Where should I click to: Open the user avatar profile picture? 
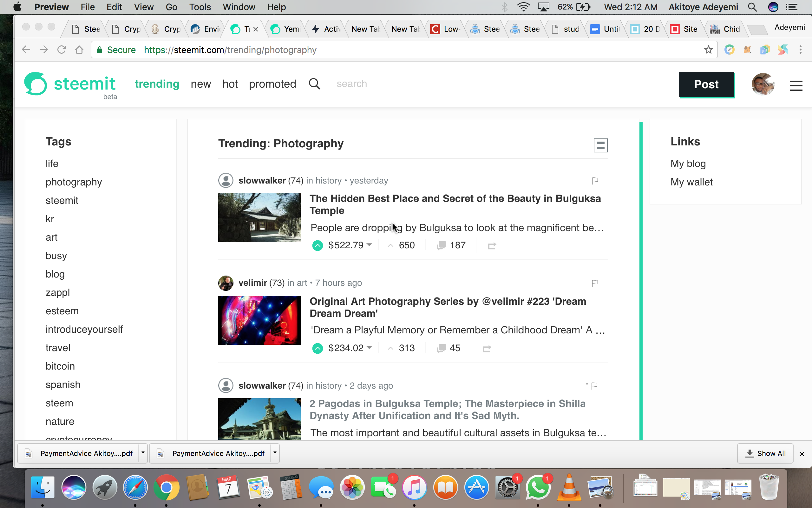(763, 84)
